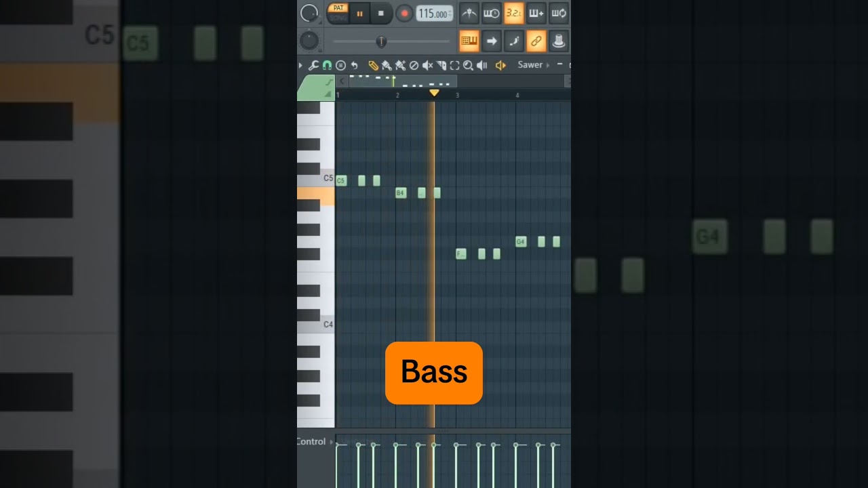Toggle the metronome icon
This screenshot has height=488, width=868.
coord(469,13)
